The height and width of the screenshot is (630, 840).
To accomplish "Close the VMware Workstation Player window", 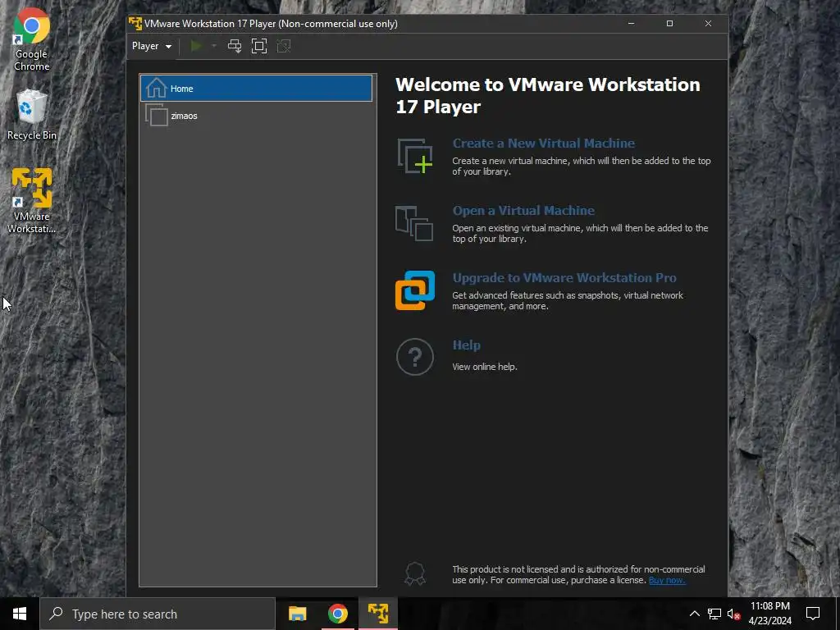I will [x=708, y=24].
